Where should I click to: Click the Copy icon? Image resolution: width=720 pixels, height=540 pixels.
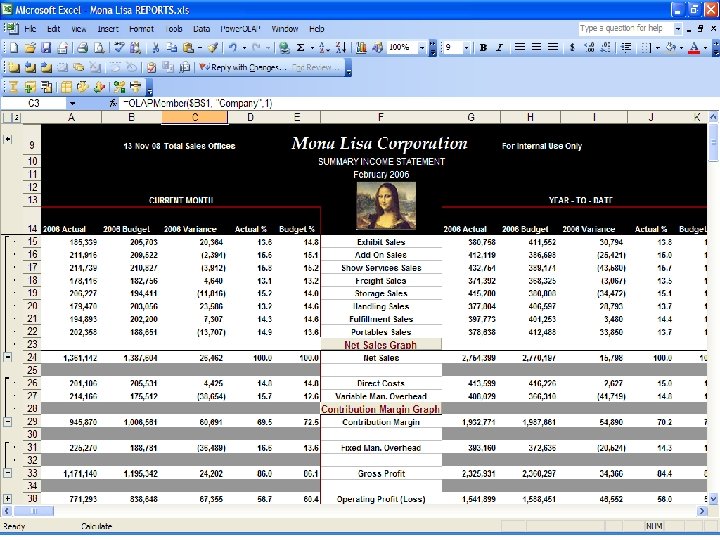171,47
